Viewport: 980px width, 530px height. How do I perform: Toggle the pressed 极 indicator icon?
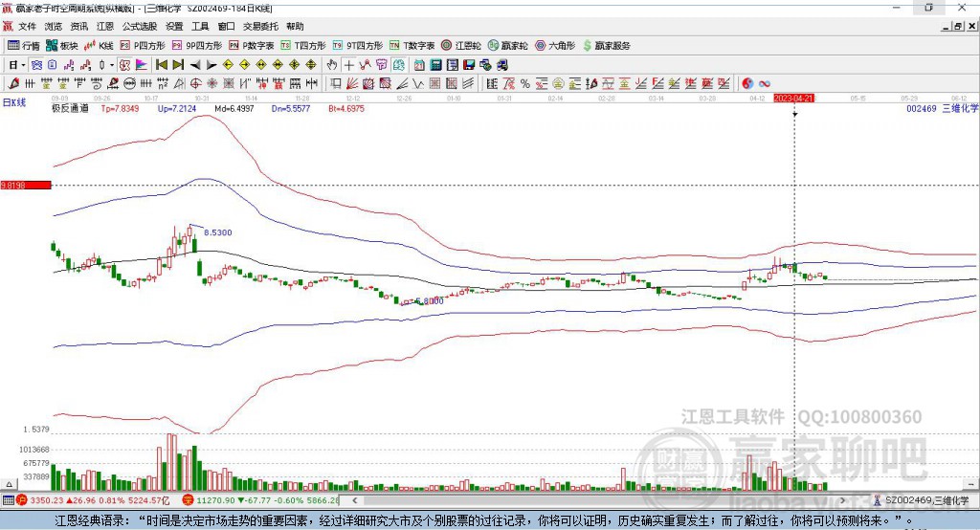coord(124,64)
